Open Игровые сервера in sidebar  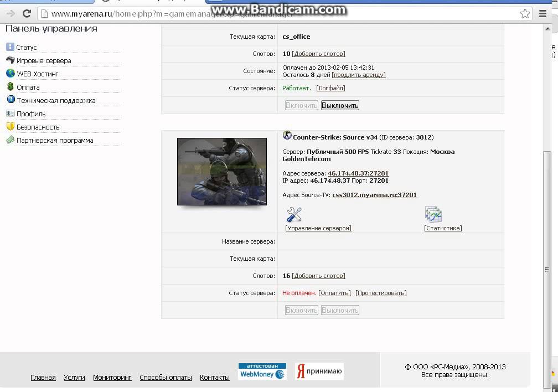click(44, 61)
